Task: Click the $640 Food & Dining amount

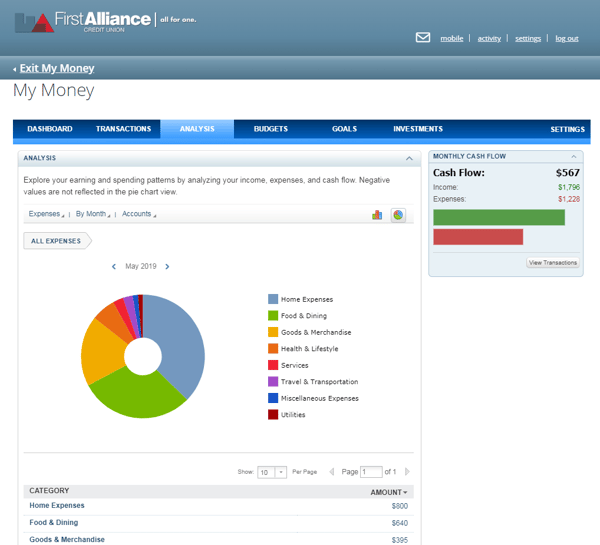Action: click(x=399, y=523)
